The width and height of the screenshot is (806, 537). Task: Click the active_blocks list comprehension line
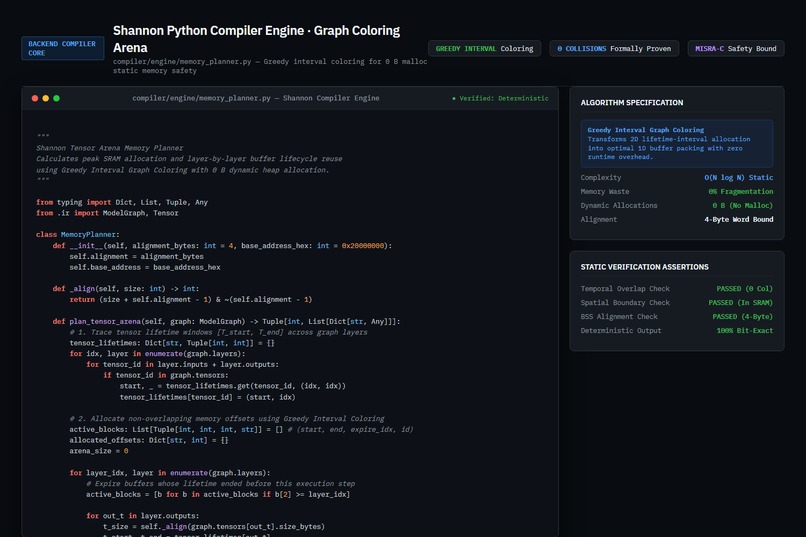click(218, 494)
